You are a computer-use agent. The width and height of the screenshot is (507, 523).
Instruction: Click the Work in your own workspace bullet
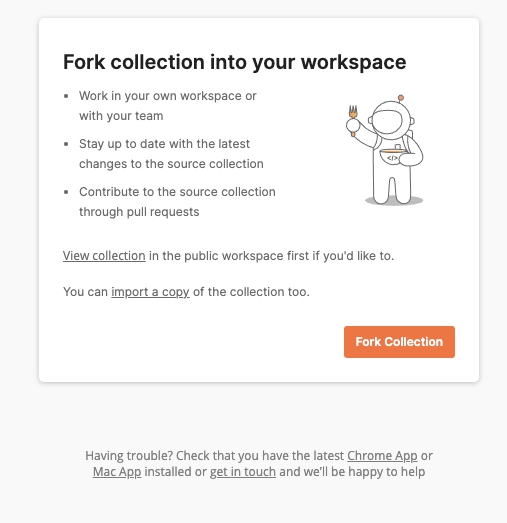[168, 106]
